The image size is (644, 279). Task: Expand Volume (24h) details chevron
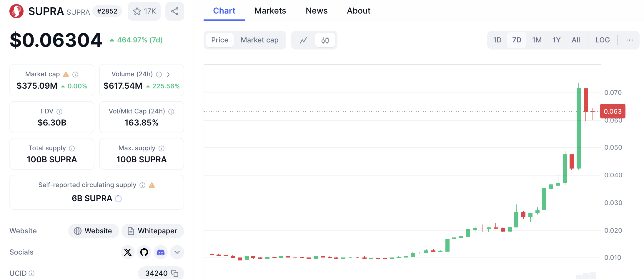tap(168, 75)
